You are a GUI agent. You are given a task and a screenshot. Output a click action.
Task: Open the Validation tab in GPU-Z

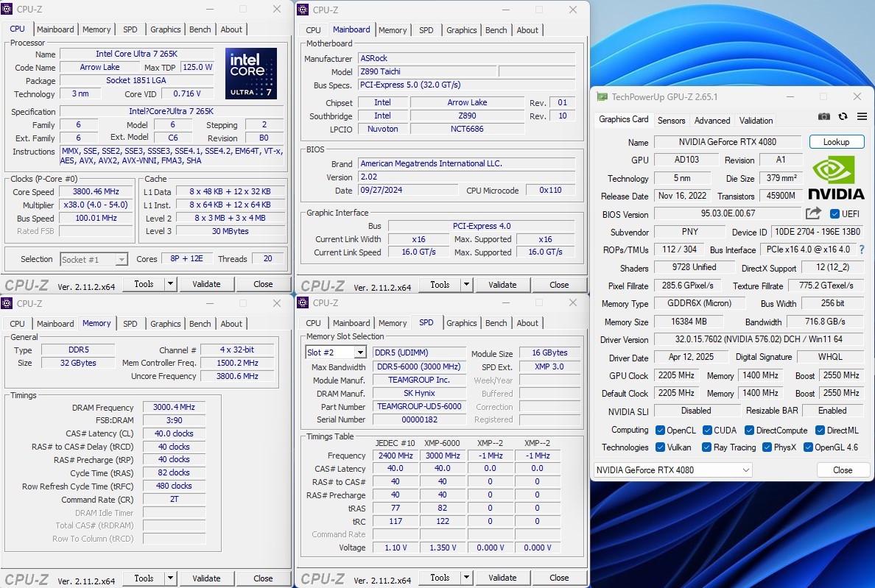click(756, 121)
